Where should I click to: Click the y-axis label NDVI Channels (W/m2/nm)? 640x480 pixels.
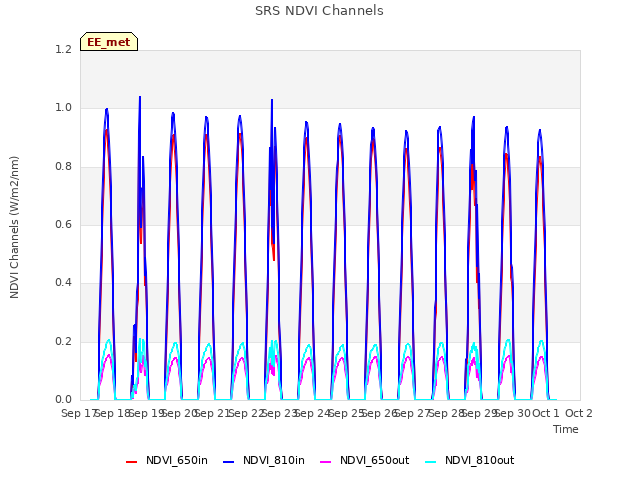click(x=14, y=227)
